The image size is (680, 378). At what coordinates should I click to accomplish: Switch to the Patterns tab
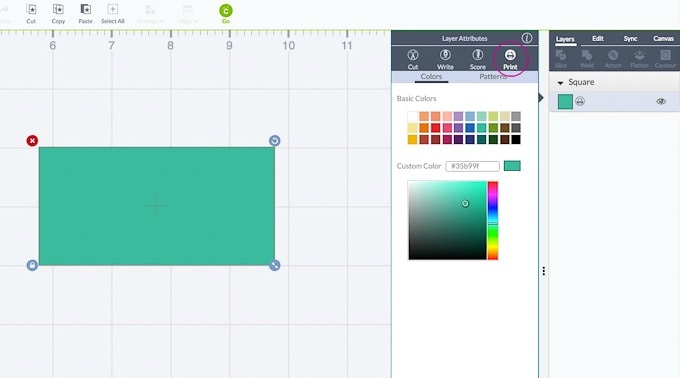tap(493, 77)
